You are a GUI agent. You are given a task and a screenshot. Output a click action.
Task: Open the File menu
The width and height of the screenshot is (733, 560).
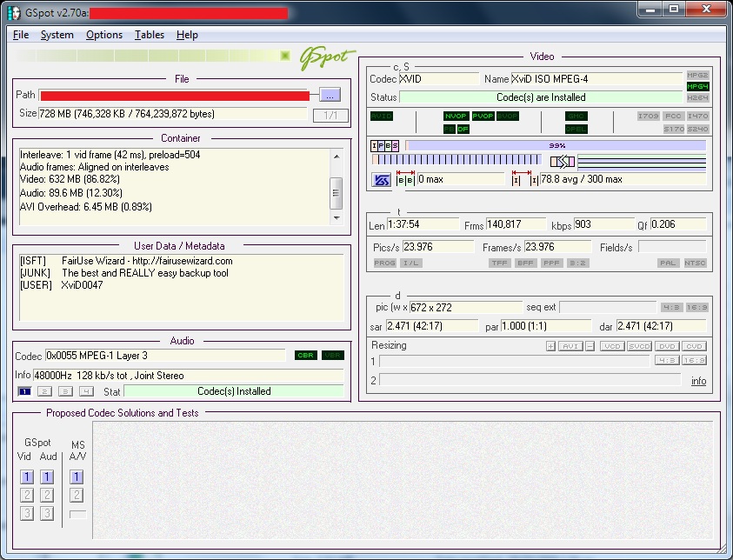(21, 35)
